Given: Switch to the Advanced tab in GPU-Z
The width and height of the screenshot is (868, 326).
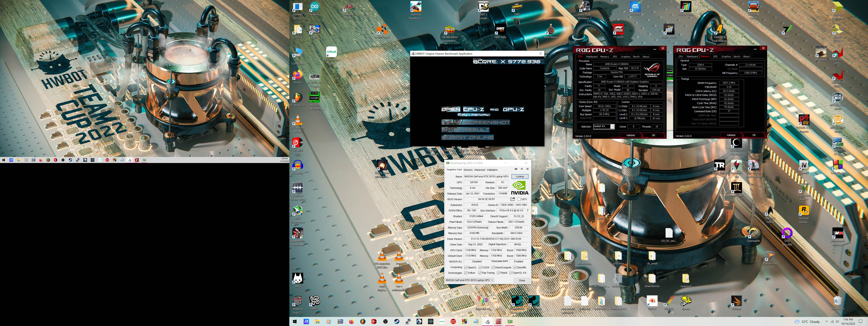Looking at the screenshot, I should click(480, 170).
